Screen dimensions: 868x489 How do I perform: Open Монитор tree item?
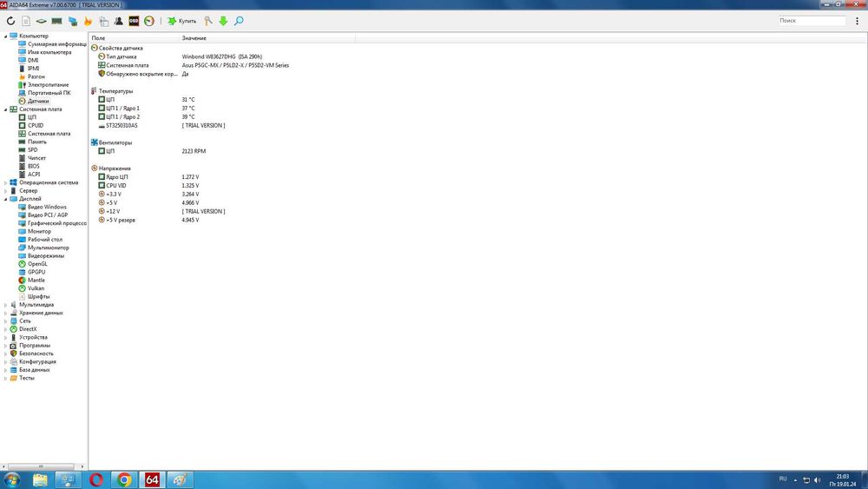[39, 232]
